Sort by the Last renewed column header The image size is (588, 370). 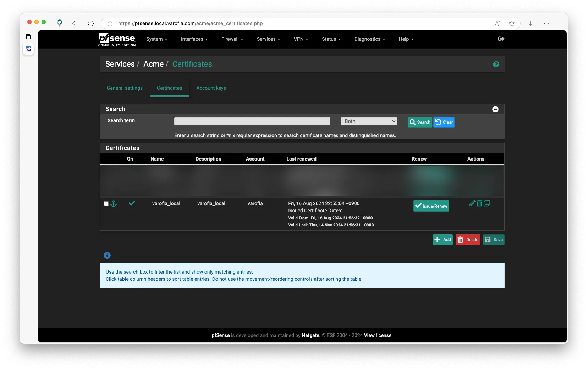point(301,159)
